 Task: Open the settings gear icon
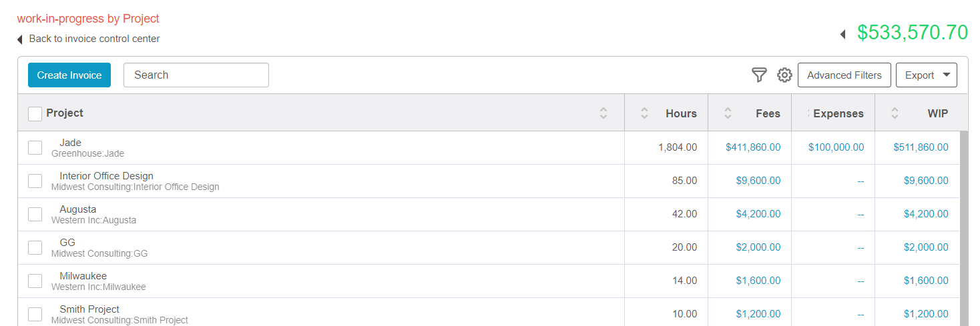coord(784,75)
